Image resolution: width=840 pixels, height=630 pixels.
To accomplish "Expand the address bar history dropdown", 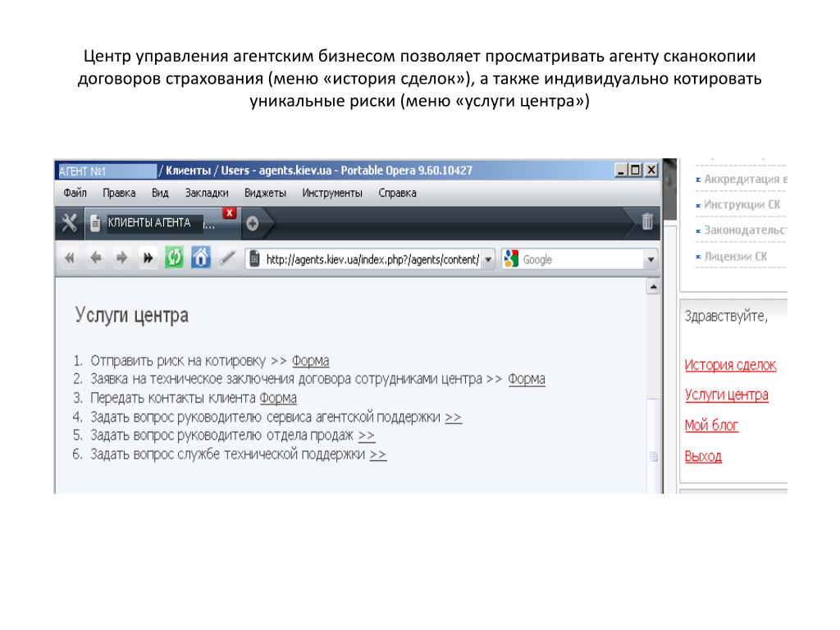I will click(488, 259).
